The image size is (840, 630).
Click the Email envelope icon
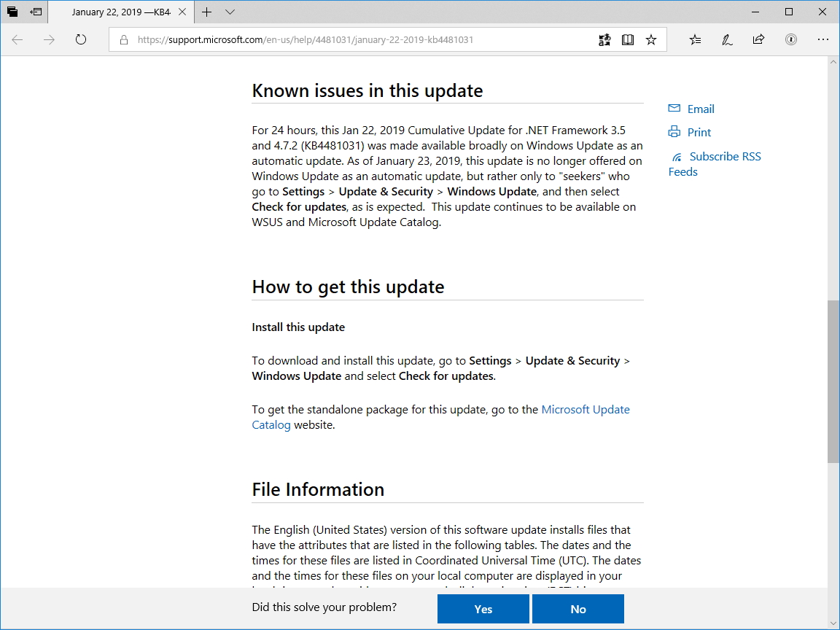[674, 109]
